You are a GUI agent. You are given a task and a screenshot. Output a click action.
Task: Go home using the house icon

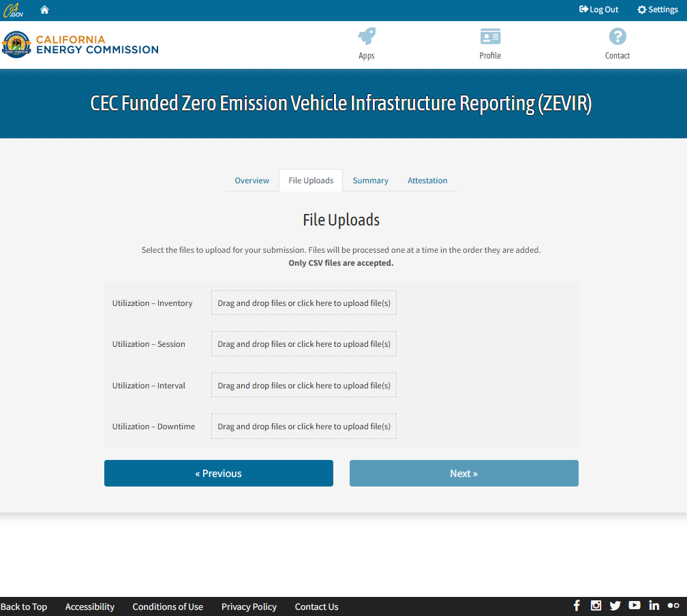click(x=44, y=9)
